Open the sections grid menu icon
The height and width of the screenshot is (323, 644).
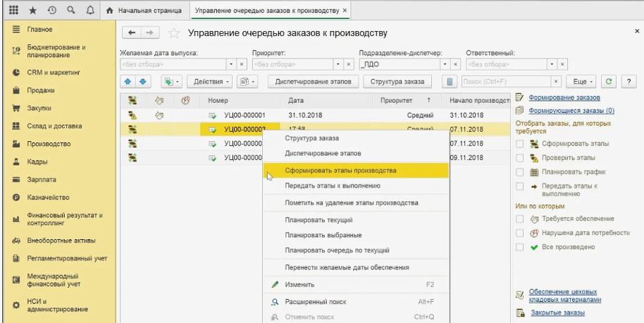coord(13,11)
